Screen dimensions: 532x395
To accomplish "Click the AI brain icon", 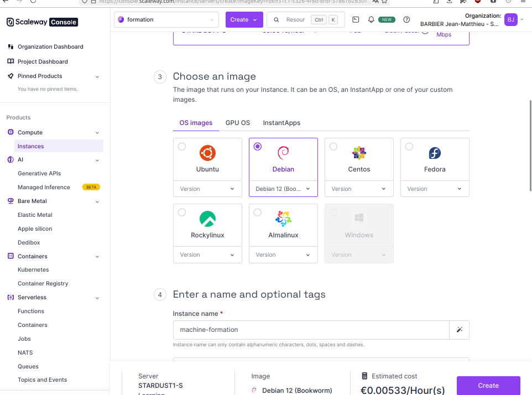I will click(11, 159).
